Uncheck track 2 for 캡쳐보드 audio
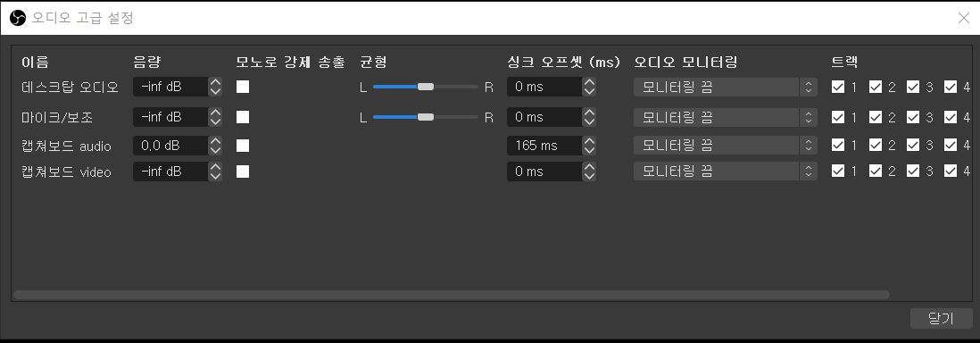Viewport: 980px width, 343px height. [x=875, y=146]
